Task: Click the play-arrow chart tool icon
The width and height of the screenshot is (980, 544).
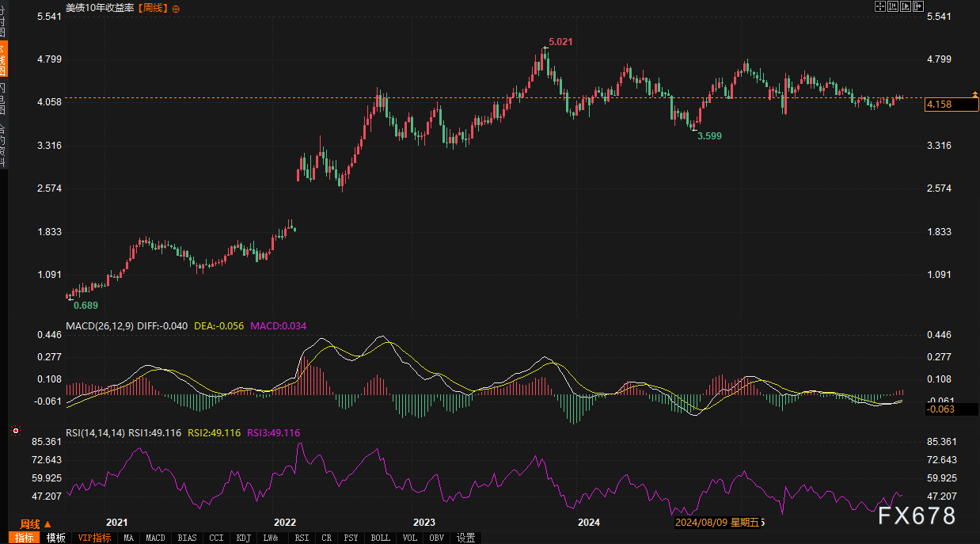Action: [x=905, y=6]
